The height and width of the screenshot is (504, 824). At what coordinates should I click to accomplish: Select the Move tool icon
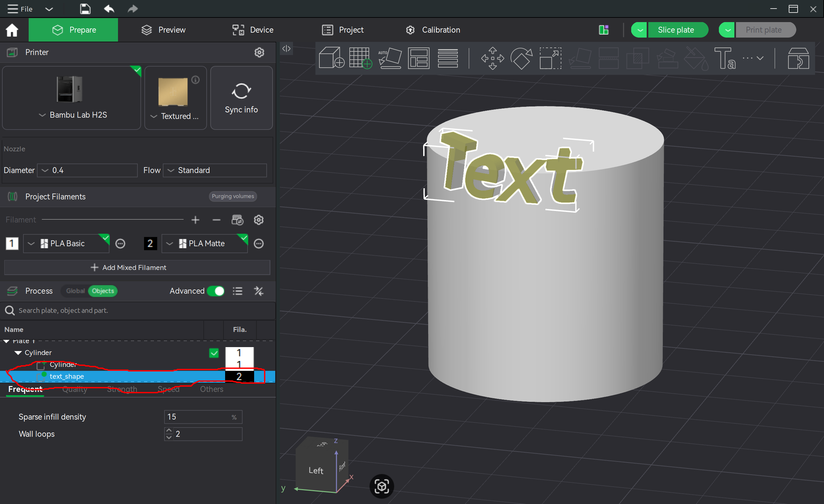(493, 58)
